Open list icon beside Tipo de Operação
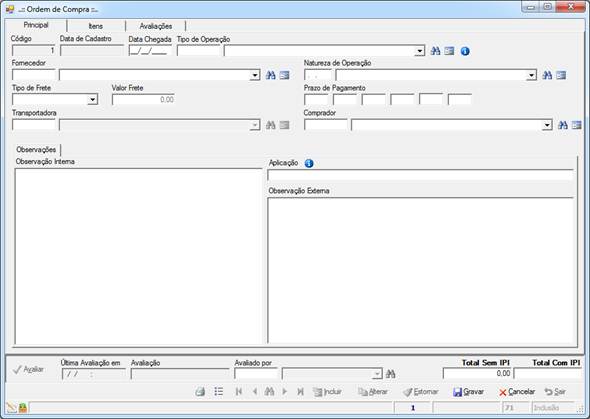This screenshot has width=590, height=419. (449, 51)
